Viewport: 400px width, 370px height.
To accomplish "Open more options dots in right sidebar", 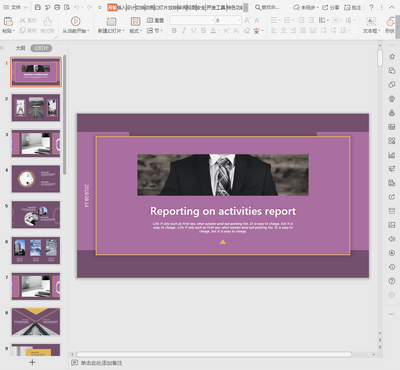I will (x=392, y=314).
